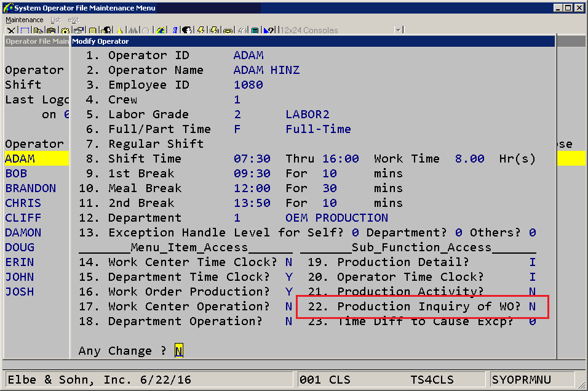Select operator CLIFF in the list
Image resolution: width=588 pixels, height=391 pixels.
tap(23, 217)
